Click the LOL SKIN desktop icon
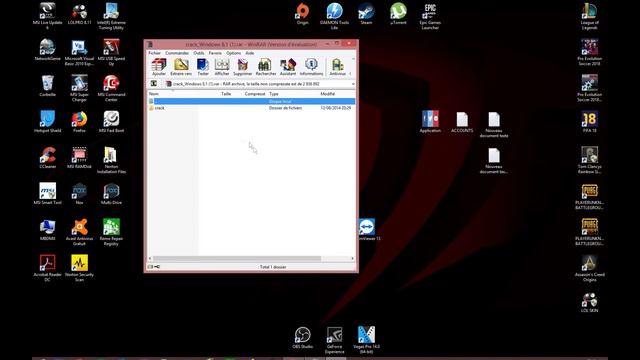Image resolution: width=640 pixels, height=360 pixels. click(589, 302)
